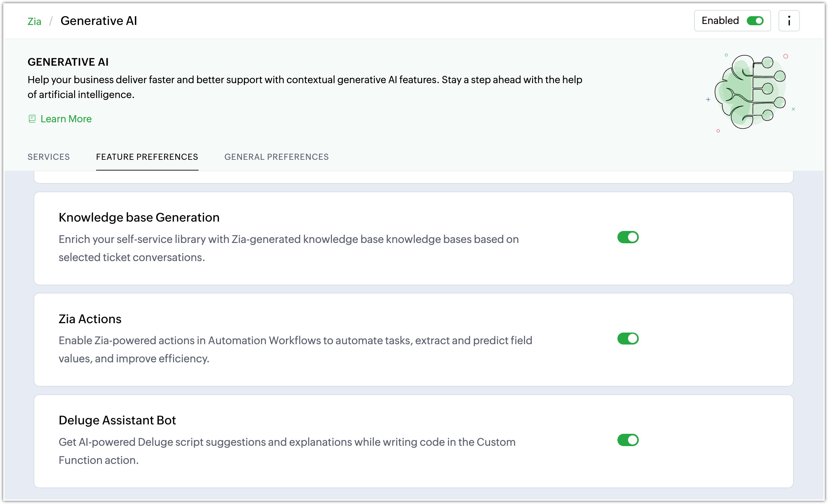
Task: Click the GENERATIVE AI banner heading
Action: pyautogui.click(x=68, y=62)
